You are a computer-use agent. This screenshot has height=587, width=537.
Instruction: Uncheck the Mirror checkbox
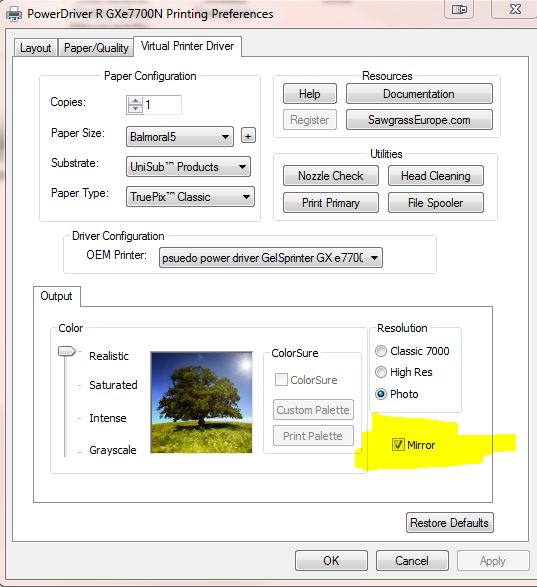[x=398, y=445]
